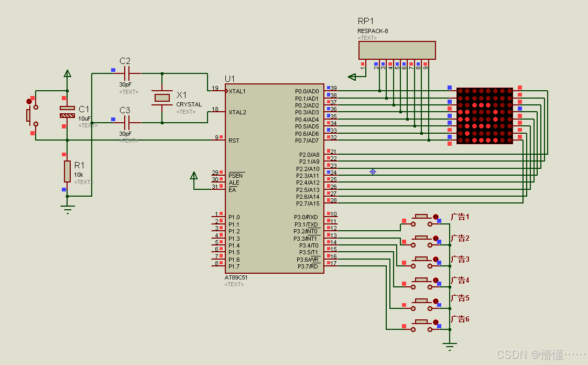Click the <TEXT> placeholder under CRYSTAL
Screen dimensions: 588x365
click(186, 112)
